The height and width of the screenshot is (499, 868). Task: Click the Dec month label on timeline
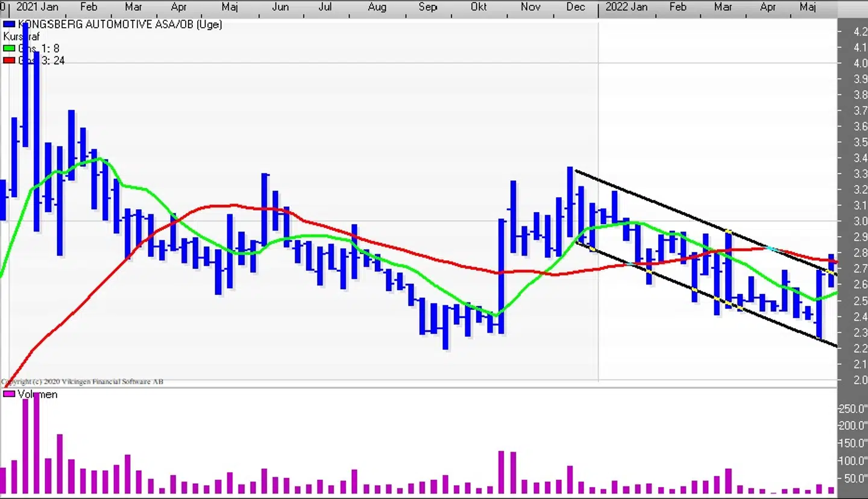[576, 7]
